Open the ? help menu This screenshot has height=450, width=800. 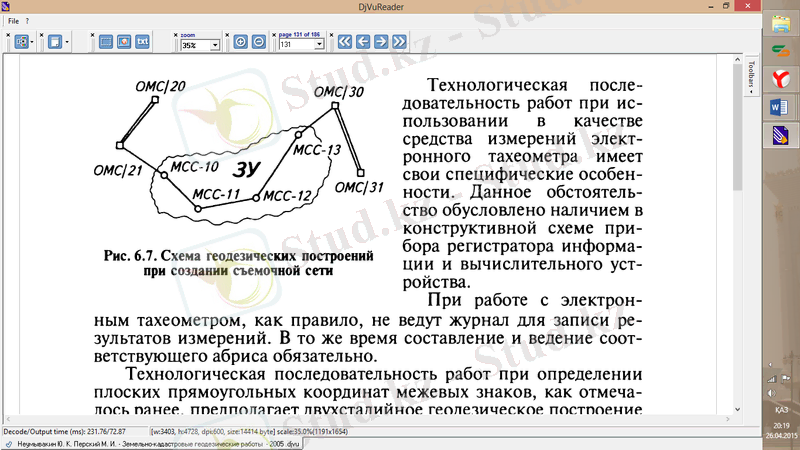(x=28, y=21)
